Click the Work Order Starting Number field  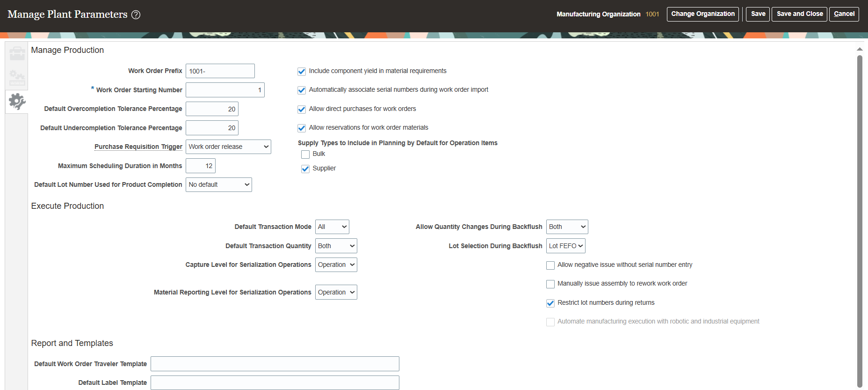(225, 90)
